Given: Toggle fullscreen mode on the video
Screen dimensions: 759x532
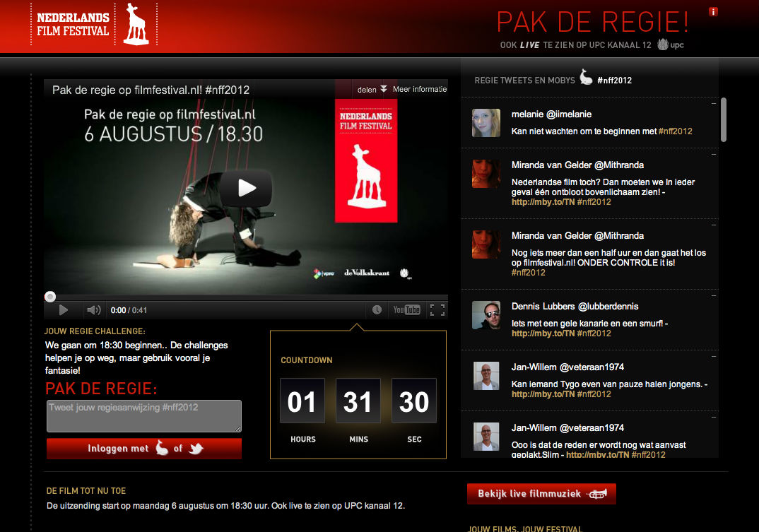Looking at the screenshot, I should (437, 309).
